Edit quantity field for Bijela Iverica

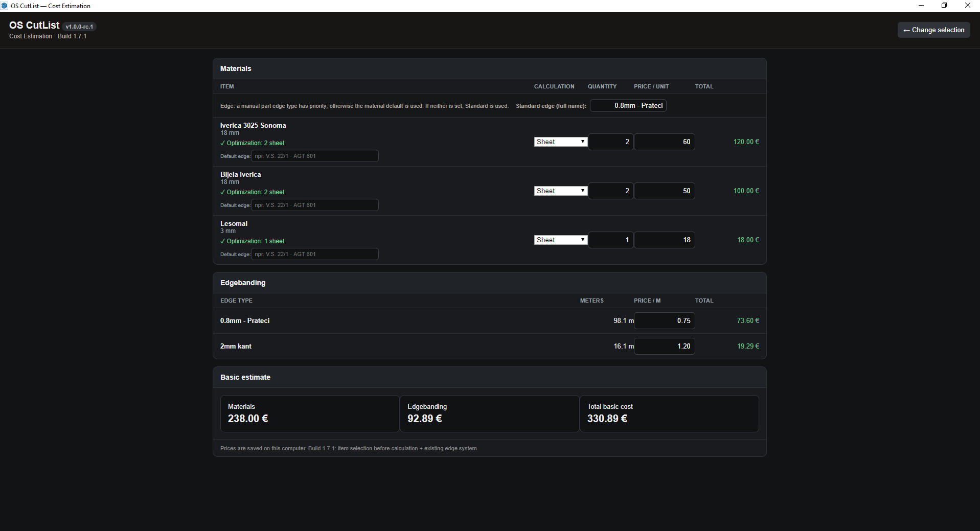click(x=611, y=191)
